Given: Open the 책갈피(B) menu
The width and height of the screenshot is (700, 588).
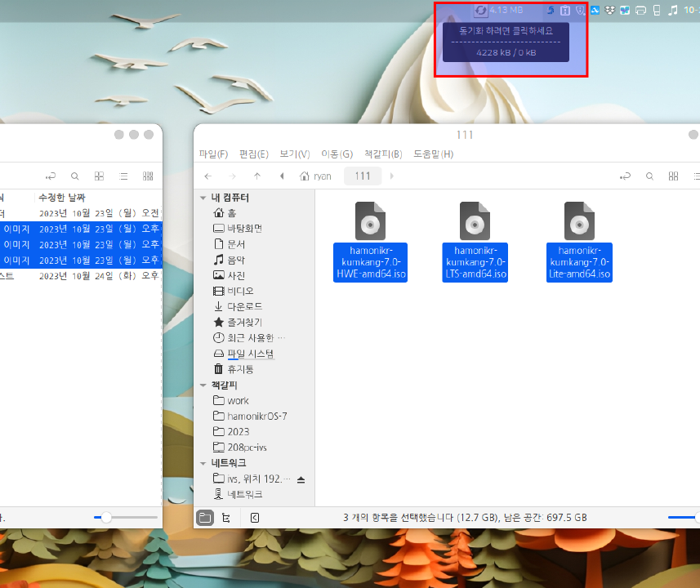Looking at the screenshot, I should click(x=383, y=154).
